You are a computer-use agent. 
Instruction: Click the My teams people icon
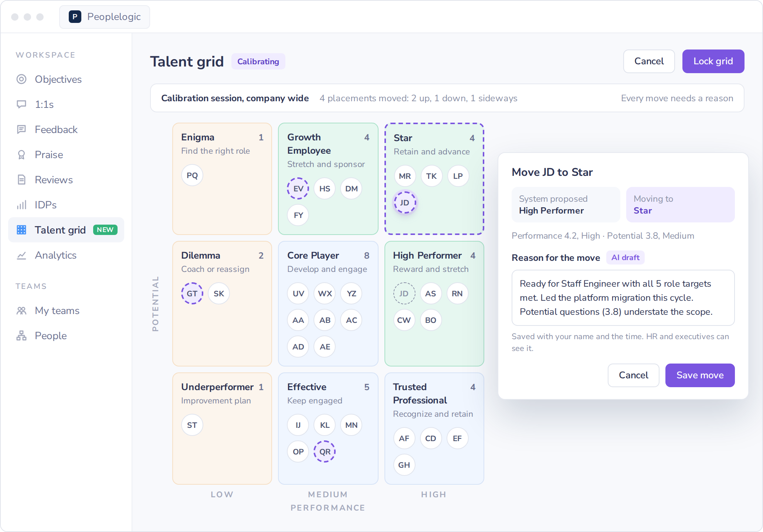pos(21,310)
